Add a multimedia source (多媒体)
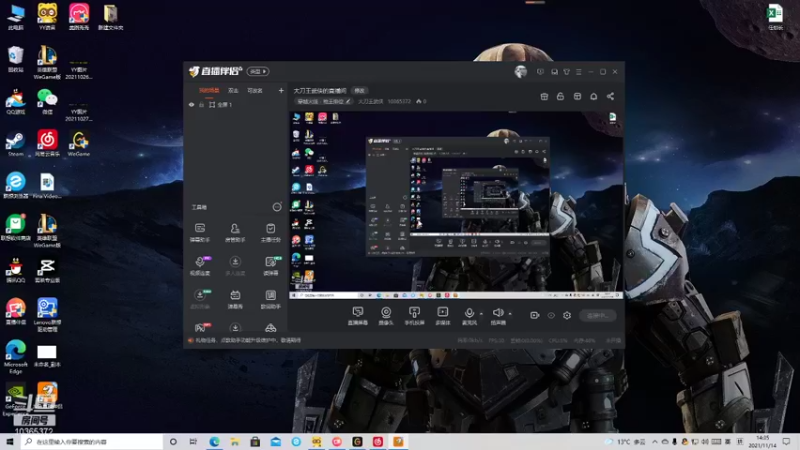 click(442, 315)
